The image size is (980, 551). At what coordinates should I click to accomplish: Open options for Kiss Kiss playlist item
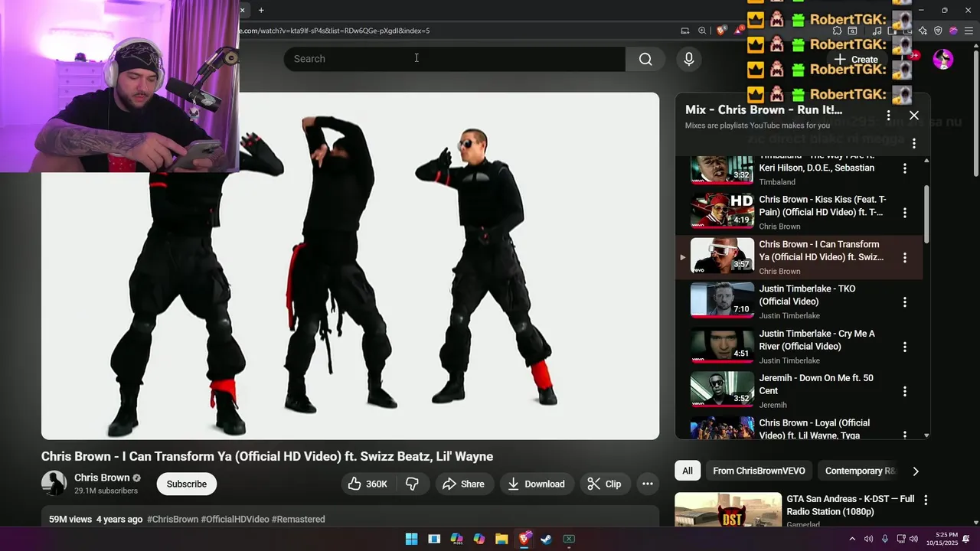(904, 213)
